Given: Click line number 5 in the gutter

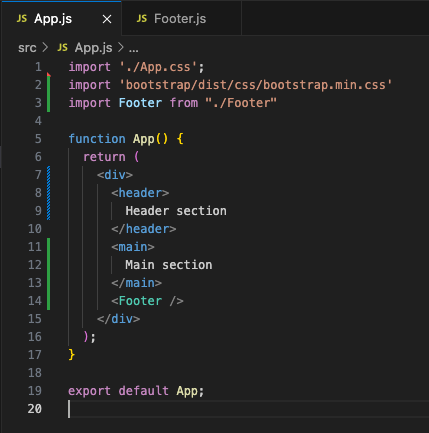Looking at the screenshot, I should 38,139.
